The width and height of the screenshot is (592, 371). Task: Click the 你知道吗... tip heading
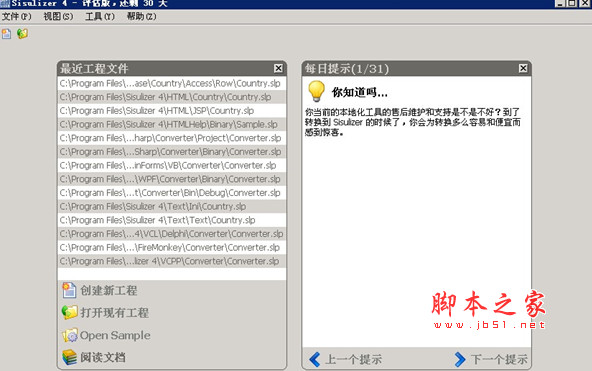click(359, 92)
